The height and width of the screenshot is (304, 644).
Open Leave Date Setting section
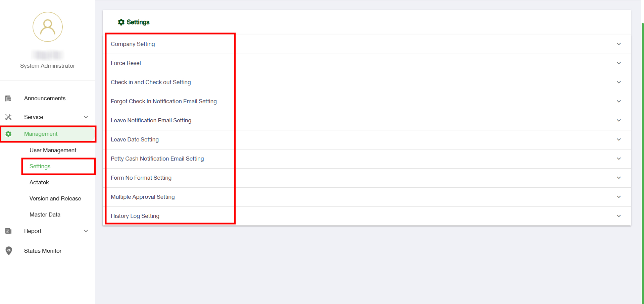click(x=135, y=140)
